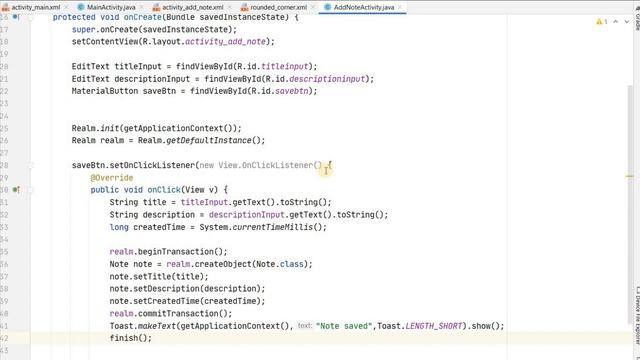Jump to next highlighted problem arrow
Image resolution: width=640 pixels, height=360 pixels.
tap(627, 22)
